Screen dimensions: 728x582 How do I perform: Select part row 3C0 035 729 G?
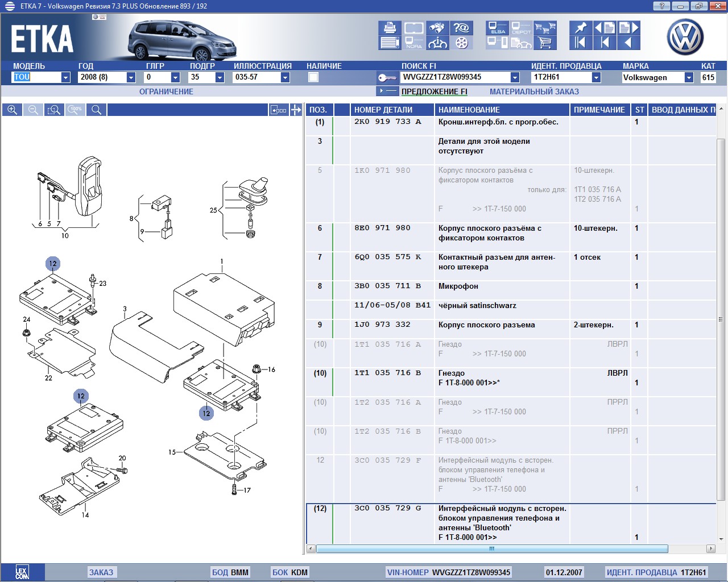(x=511, y=523)
